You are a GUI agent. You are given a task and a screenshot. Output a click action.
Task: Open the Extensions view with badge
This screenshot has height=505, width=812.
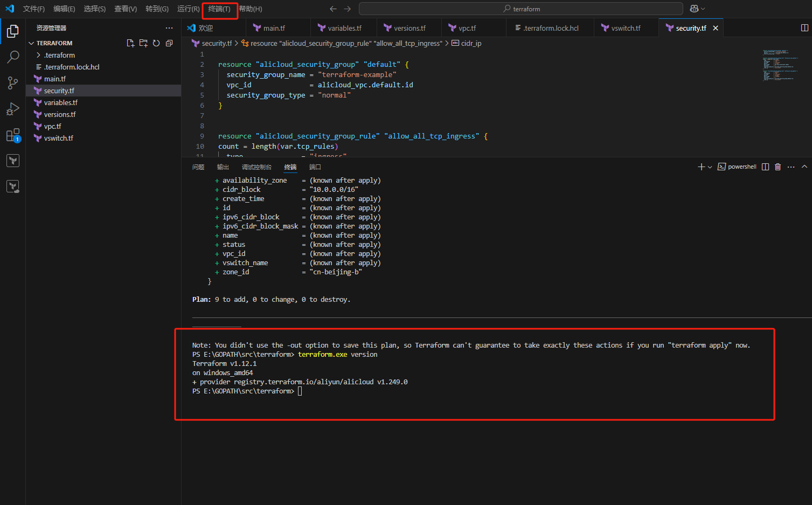pyautogui.click(x=13, y=135)
